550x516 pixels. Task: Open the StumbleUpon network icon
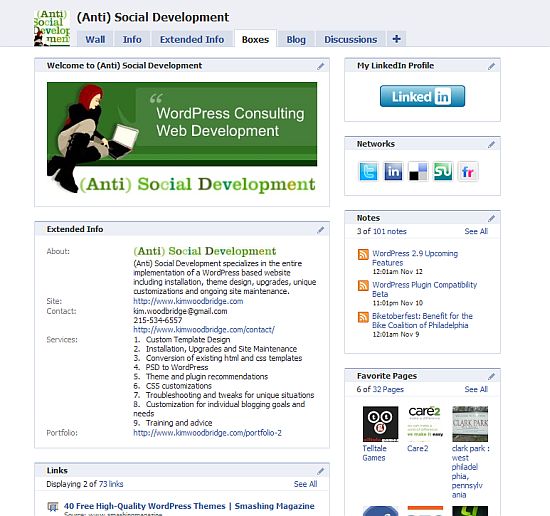pos(443,171)
